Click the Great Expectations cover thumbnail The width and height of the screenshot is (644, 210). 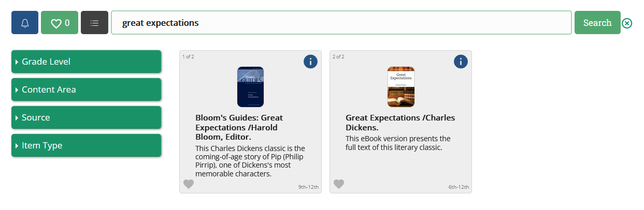(401, 87)
